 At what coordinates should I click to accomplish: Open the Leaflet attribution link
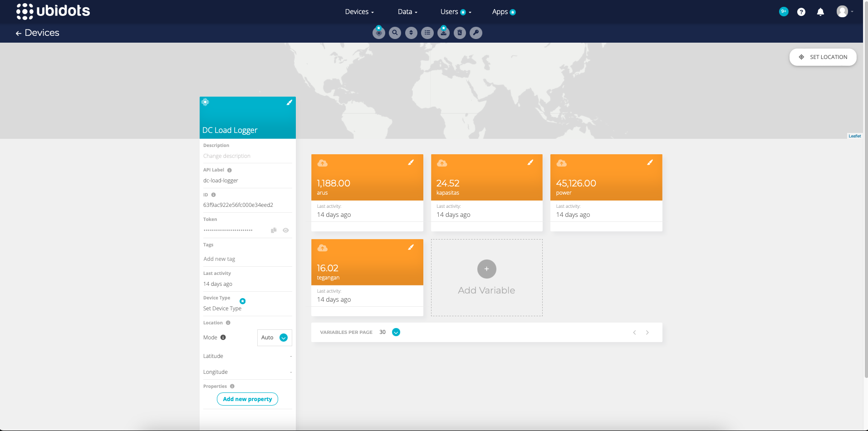855,136
